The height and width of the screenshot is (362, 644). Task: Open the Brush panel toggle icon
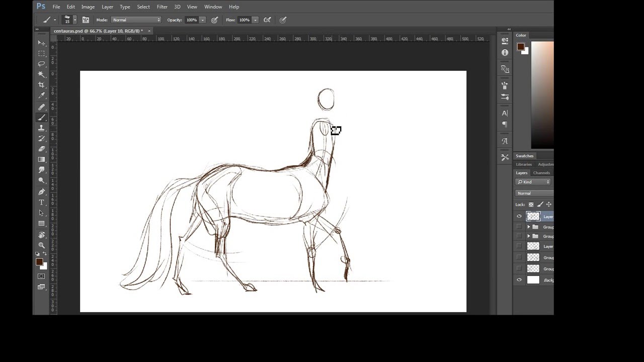86,20
